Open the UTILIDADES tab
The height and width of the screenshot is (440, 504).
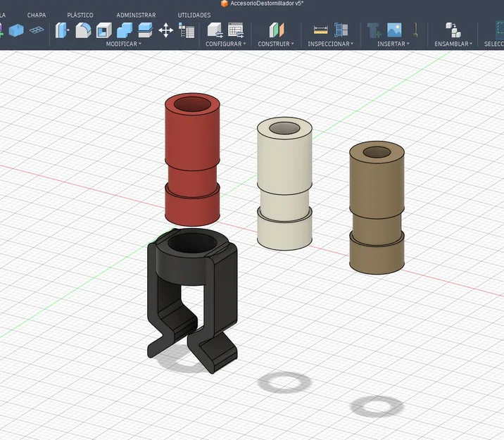194,15
